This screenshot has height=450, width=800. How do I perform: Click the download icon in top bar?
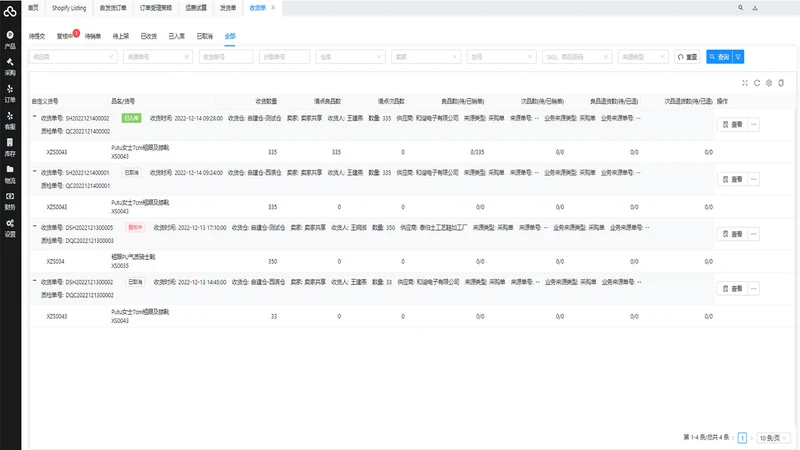755,8
